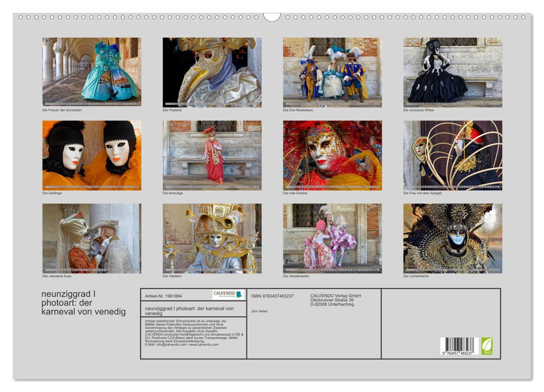Select the author name Jörn Heller
Image resolution: width=544 pixels, height=392 pixels.
click(259, 311)
